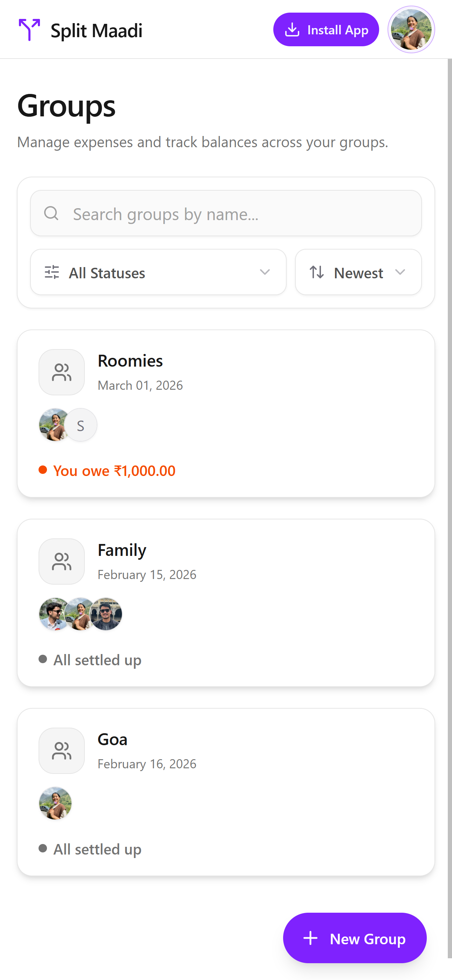This screenshot has height=980, width=452.
Task: Click the sunglasses member avatar in Family
Action: click(x=106, y=614)
